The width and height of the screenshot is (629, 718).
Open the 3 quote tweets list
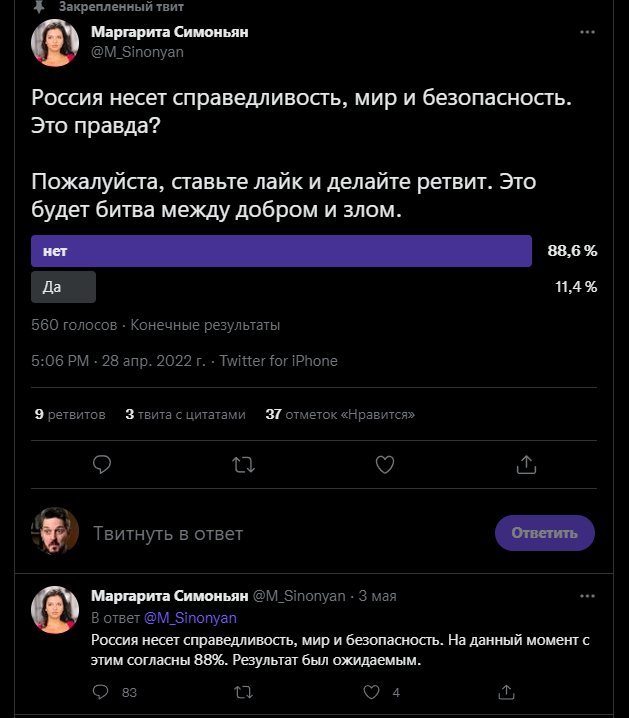pos(185,414)
